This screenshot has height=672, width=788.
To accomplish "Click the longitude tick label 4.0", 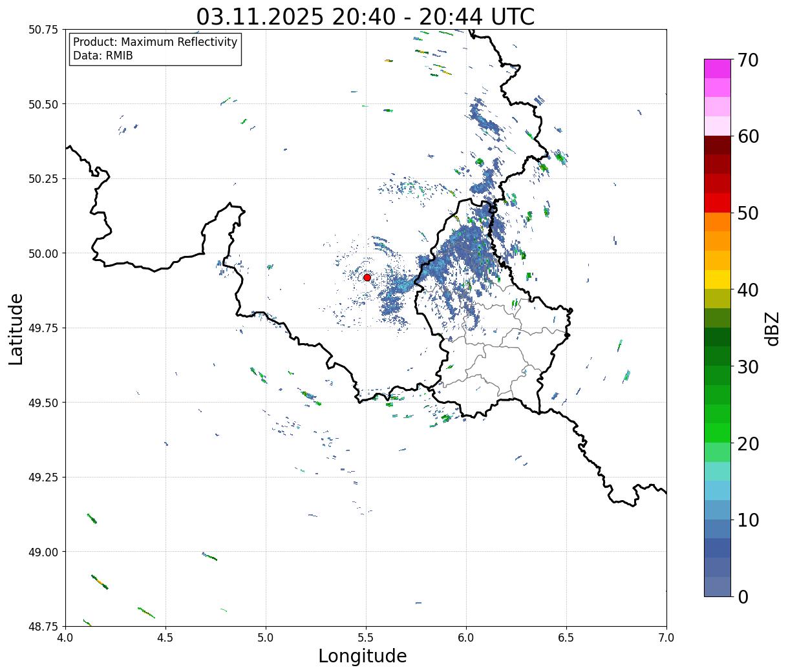I will (65, 638).
